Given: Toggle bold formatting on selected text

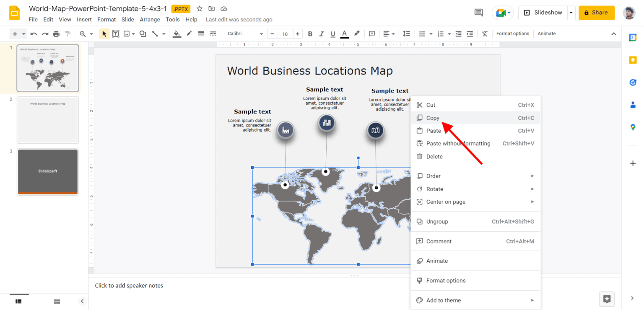Looking at the screenshot, I should (x=310, y=34).
